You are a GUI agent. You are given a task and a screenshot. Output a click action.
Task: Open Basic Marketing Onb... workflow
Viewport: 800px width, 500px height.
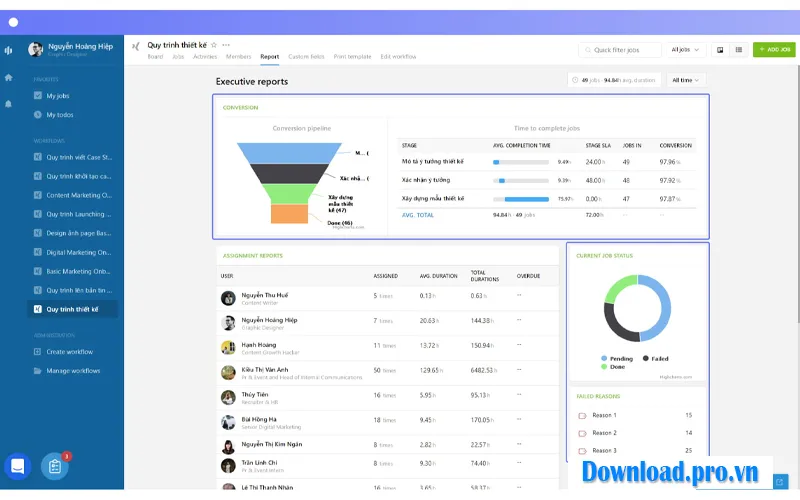72,271
